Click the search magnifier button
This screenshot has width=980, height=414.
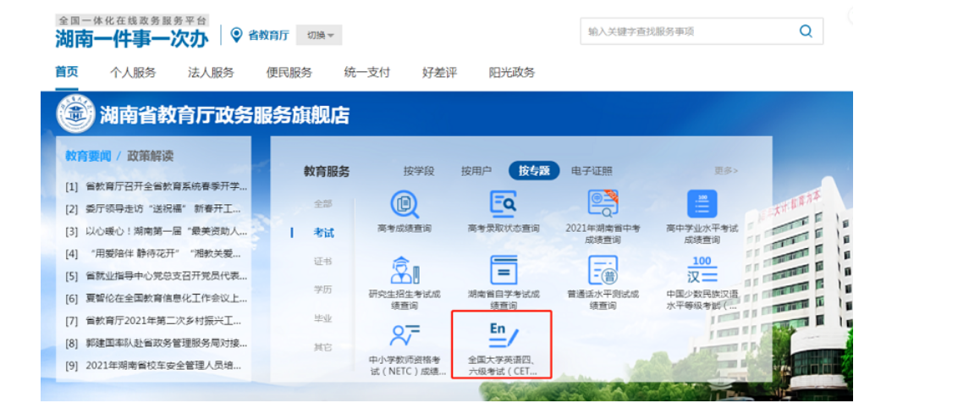pos(806,31)
